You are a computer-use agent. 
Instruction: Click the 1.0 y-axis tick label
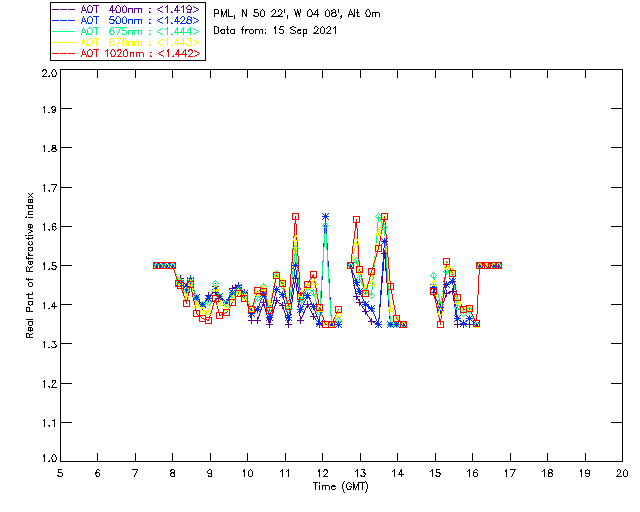(49, 458)
